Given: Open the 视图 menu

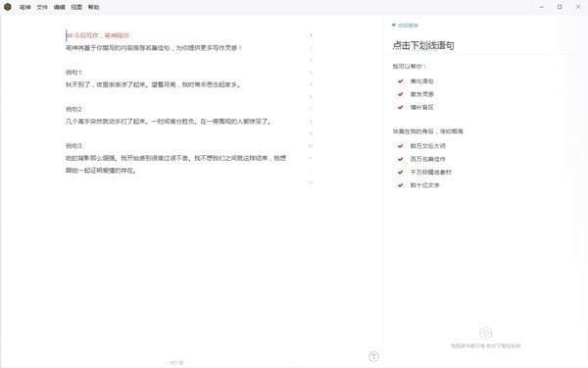Looking at the screenshot, I should tap(76, 7).
